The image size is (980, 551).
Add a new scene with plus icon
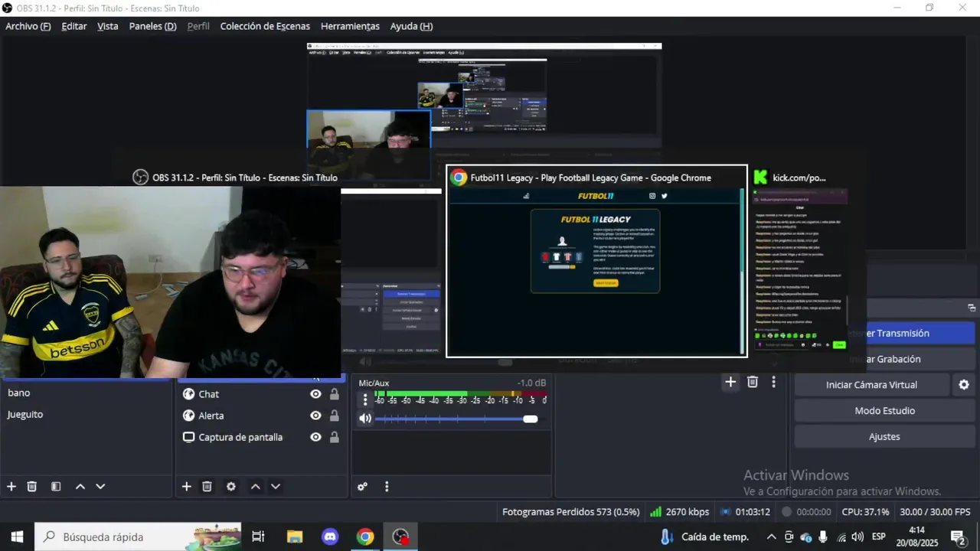coord(11,487)
